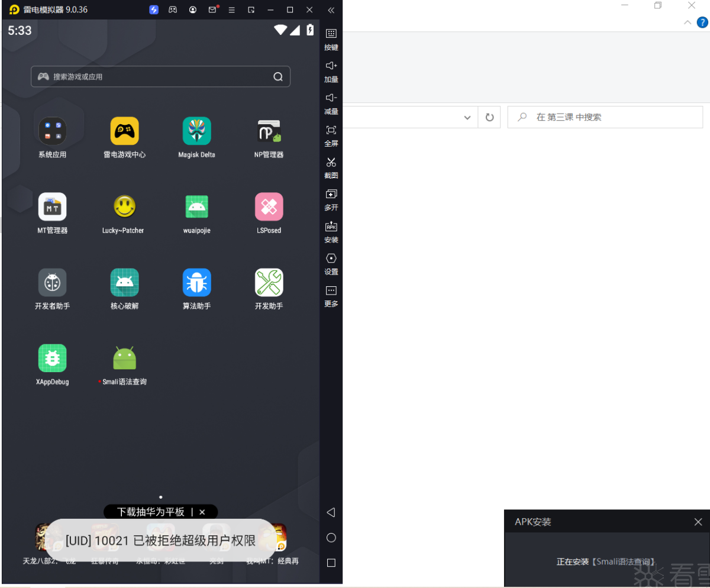Viewport: 710px width, 588px height.
Task: Open the wuaipojie app
Action: point(196,206)
